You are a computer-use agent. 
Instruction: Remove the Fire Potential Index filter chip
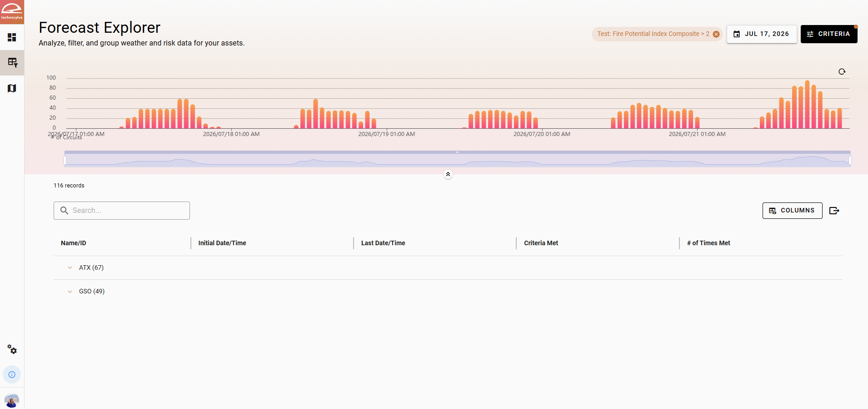pos(716,34)
